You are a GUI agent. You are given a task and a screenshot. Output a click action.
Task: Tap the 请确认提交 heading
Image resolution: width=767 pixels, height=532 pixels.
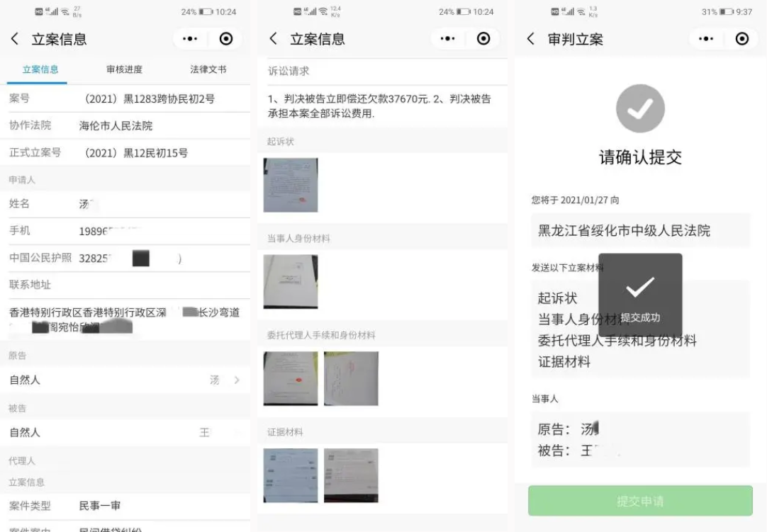coord(640,157)
